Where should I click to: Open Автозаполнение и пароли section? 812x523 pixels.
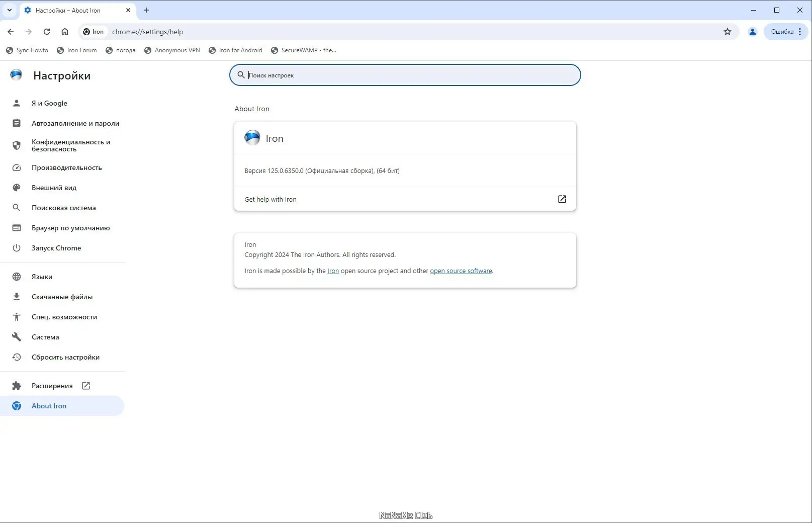coord(62,123)
